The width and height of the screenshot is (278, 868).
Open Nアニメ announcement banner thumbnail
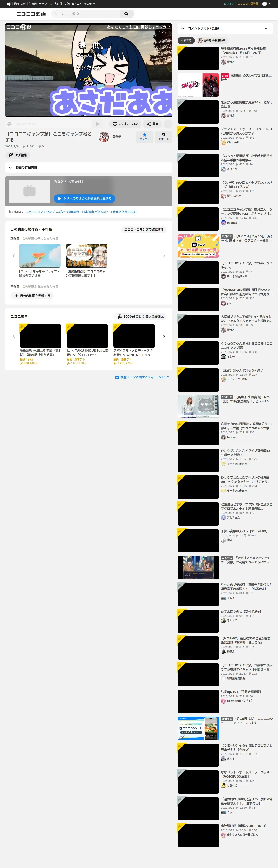[198, 246]
